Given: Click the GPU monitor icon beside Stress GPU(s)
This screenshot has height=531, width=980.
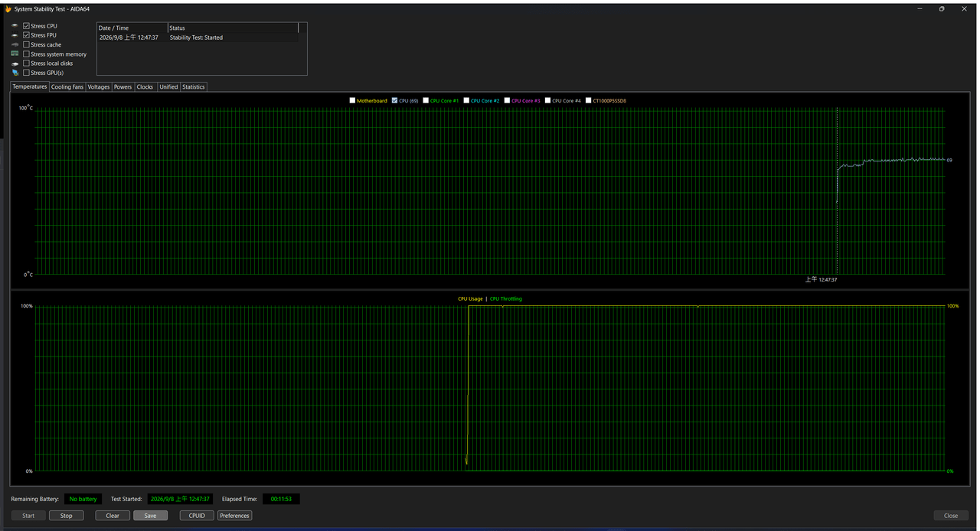Looking at the screenshot, I should pyautogui.click(x=15, y=73).
